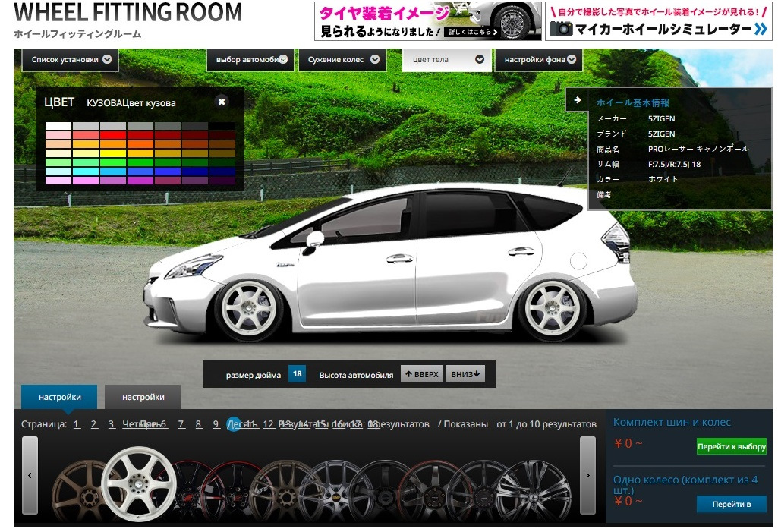Select the cyan swatch in the blue row
Viewport: 778px width, 532px height.
tap(86, 172)
